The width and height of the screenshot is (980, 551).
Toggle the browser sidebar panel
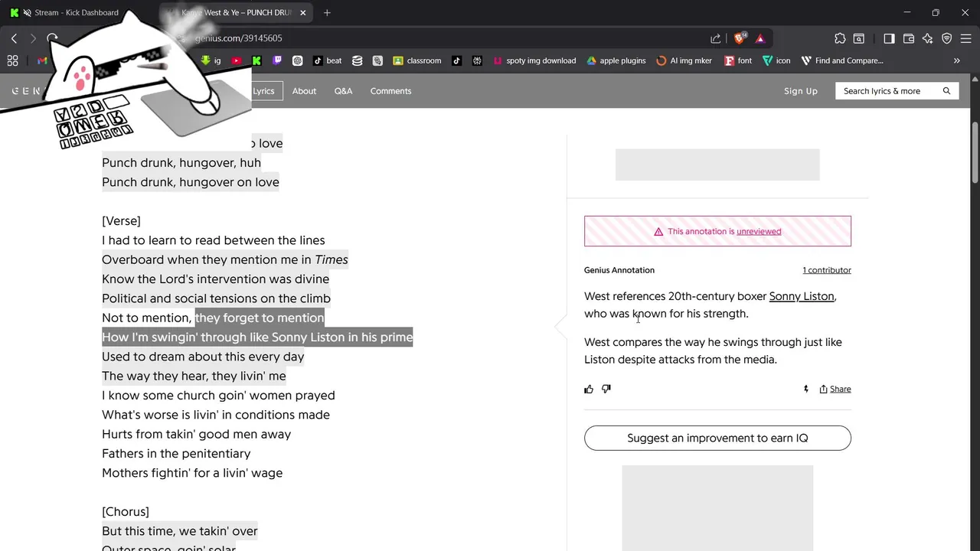coord(889,38)
